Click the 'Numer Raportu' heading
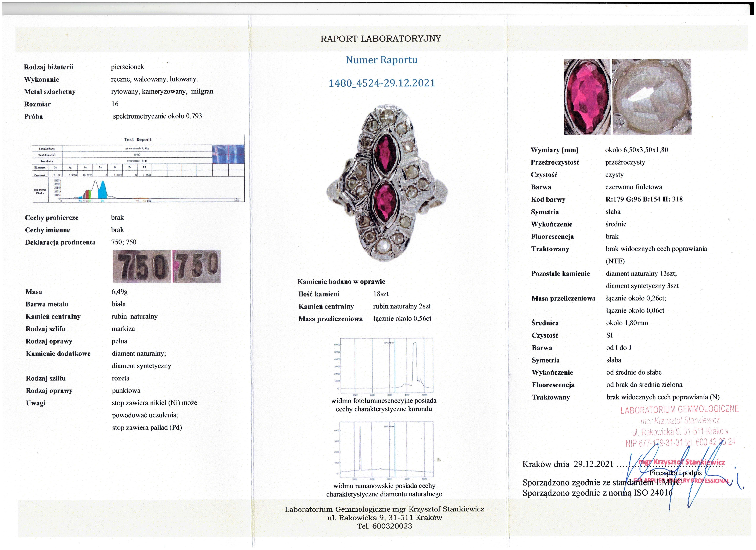The width and height of the screenshot is (756, 550). click(382, 60)
